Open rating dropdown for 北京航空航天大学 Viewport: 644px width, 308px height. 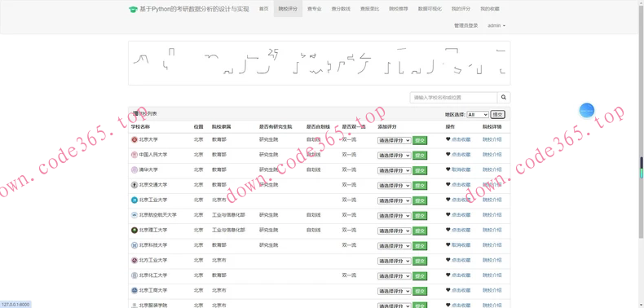[395, 216]
